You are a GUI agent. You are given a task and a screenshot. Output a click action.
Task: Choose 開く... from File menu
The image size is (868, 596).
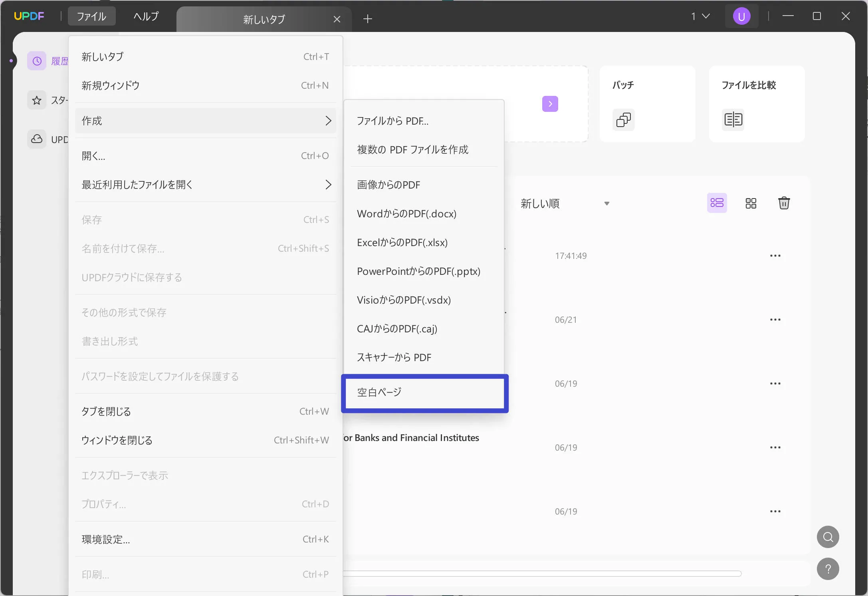tap(206, 156)
